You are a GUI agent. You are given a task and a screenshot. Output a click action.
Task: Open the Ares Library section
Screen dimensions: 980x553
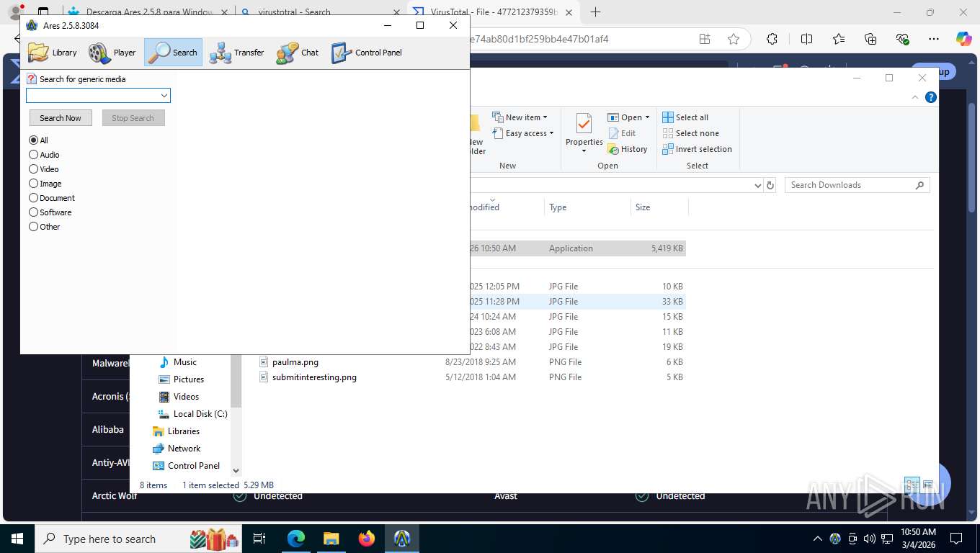[x=53, y=53]
